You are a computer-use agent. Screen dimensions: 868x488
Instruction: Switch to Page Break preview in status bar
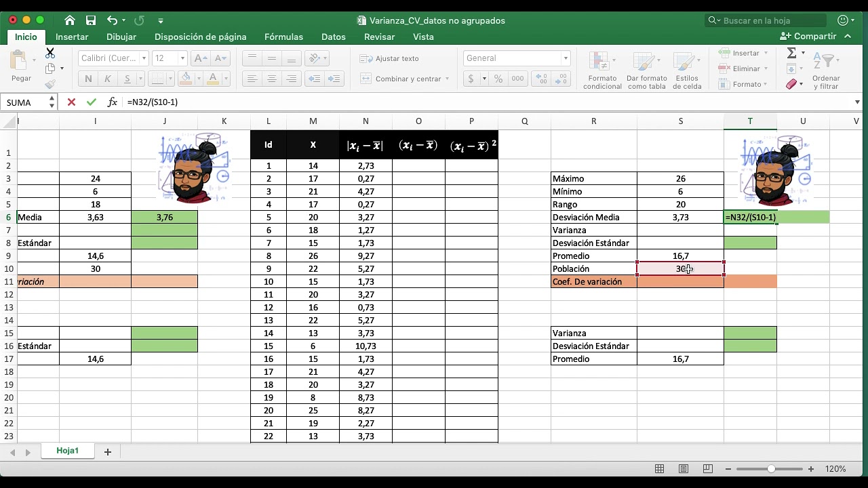708,469
